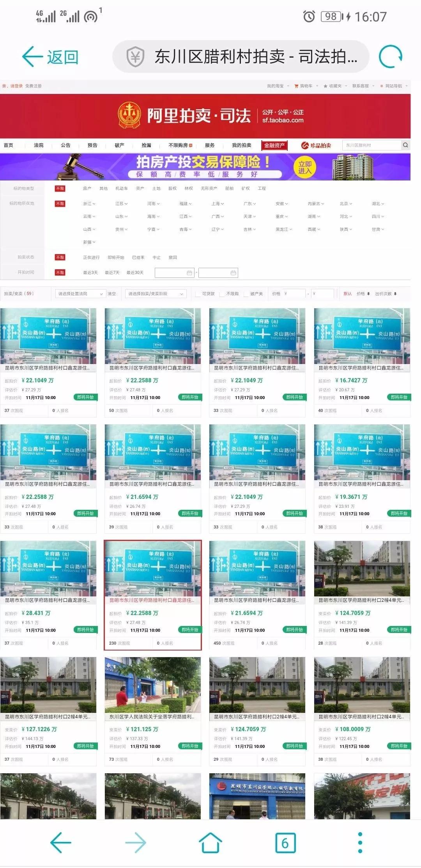Expand the 云南 province dropdown

pyautogui.click(x=89, y=216)
